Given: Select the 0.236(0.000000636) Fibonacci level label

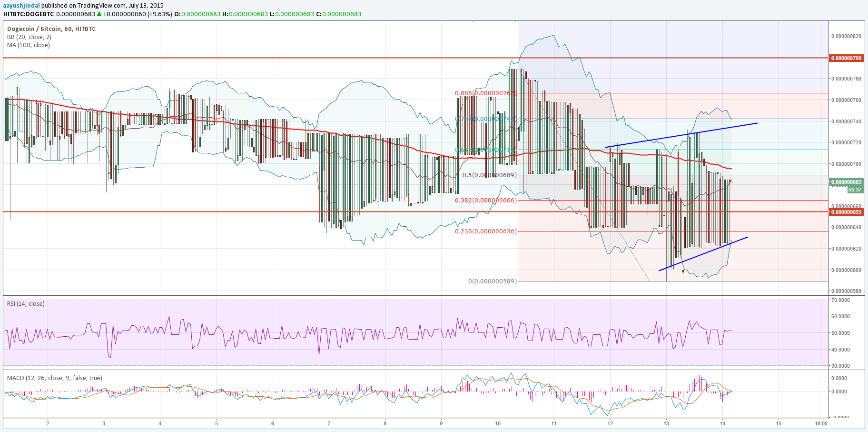Looking at the screenshot, I should coord(485,231).
